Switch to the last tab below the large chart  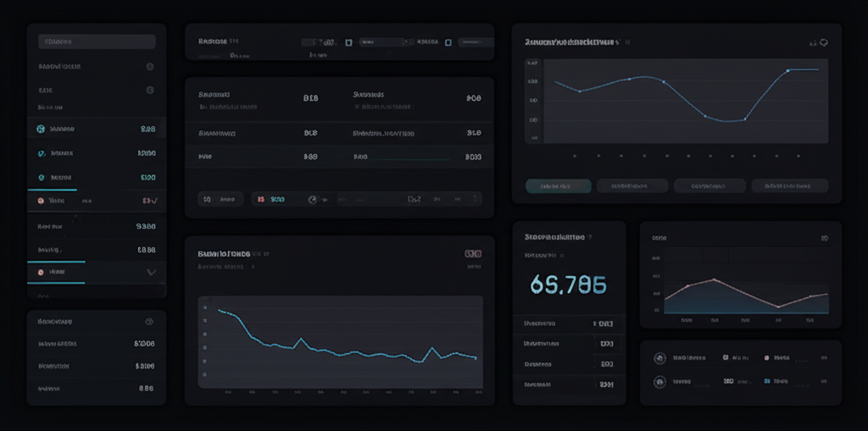(795, 186)
